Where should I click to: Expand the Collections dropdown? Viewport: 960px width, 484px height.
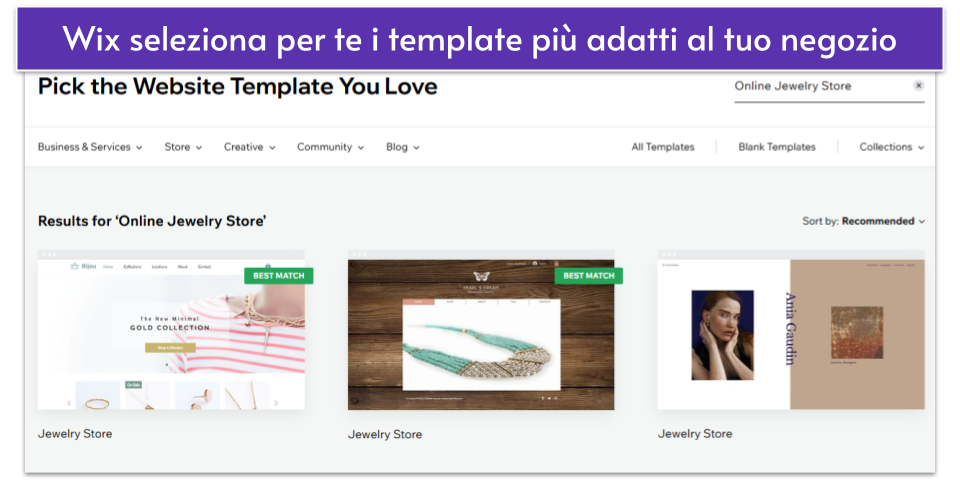click(x=891, y=147)
